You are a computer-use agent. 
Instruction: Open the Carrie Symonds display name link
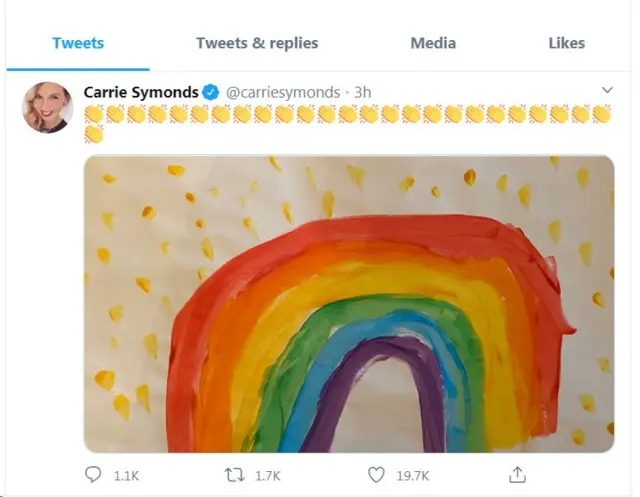[140, 92]
